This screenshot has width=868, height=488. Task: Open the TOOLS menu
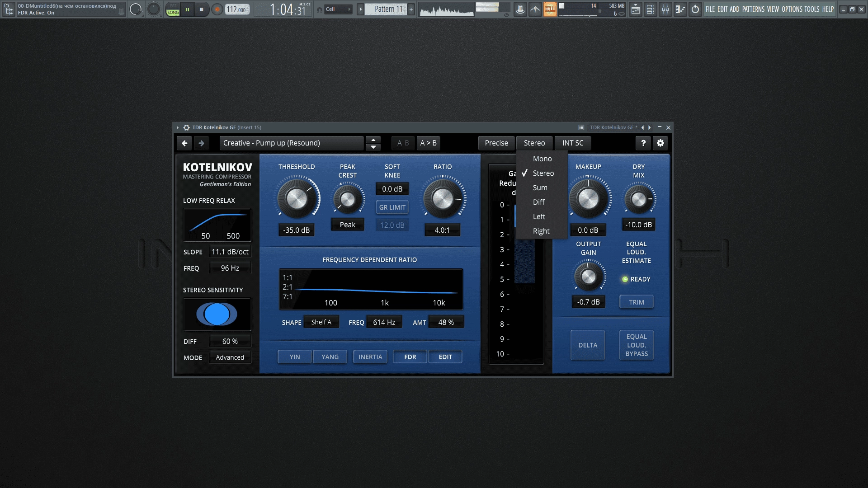click(x=812, y=9)
